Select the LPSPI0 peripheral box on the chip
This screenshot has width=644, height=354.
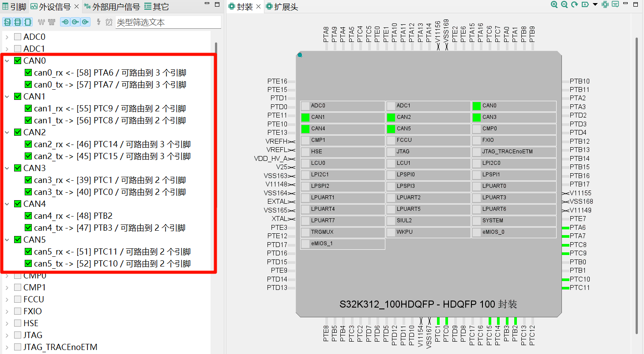[428, 175]
